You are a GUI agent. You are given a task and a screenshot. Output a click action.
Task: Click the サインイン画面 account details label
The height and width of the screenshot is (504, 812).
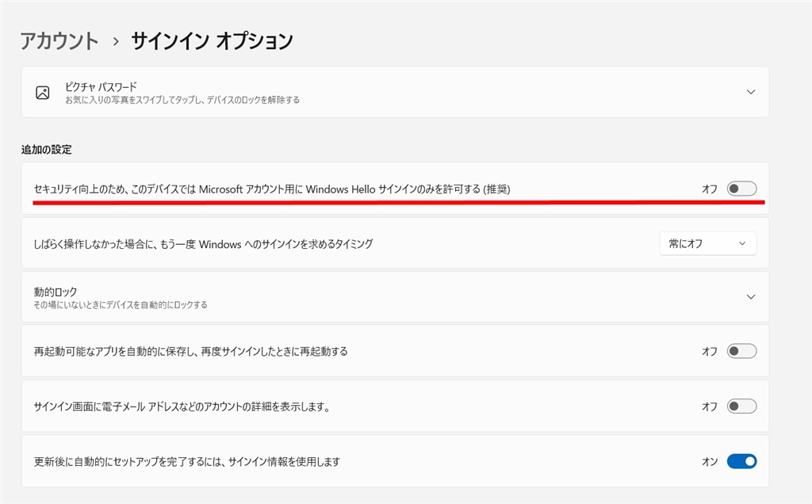(182, 407)
